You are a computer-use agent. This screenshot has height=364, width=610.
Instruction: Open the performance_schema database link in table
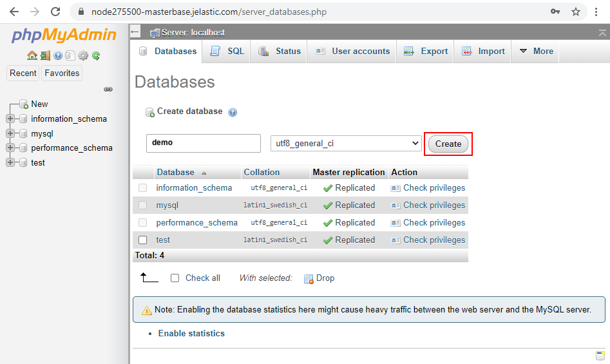[197, 222]
